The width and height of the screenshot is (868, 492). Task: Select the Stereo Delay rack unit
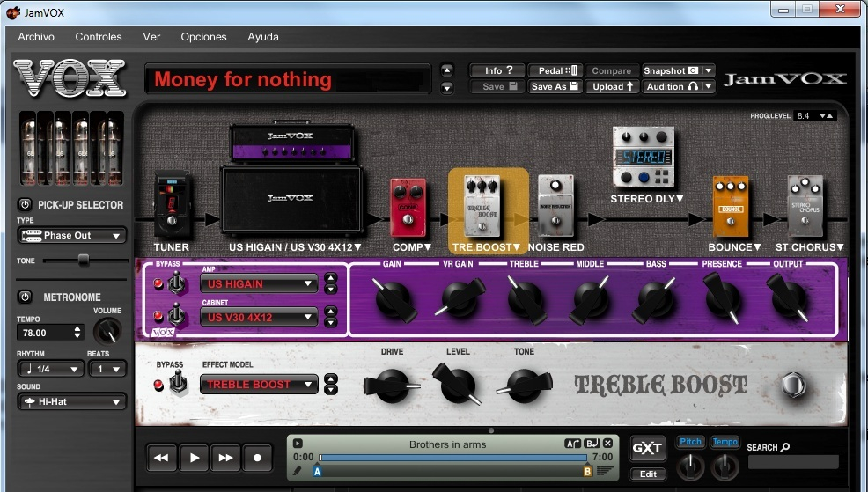644,158
